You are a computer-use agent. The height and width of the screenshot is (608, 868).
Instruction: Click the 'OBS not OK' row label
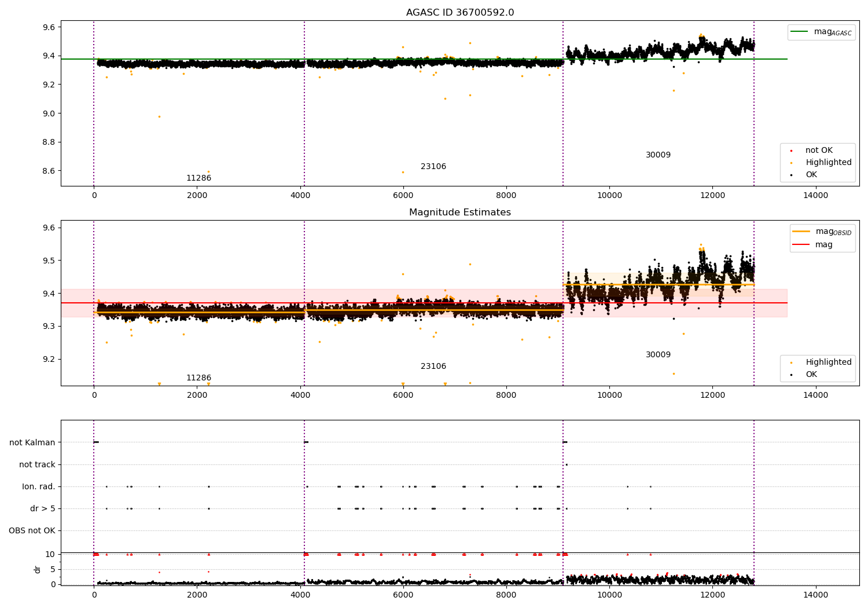32,531
